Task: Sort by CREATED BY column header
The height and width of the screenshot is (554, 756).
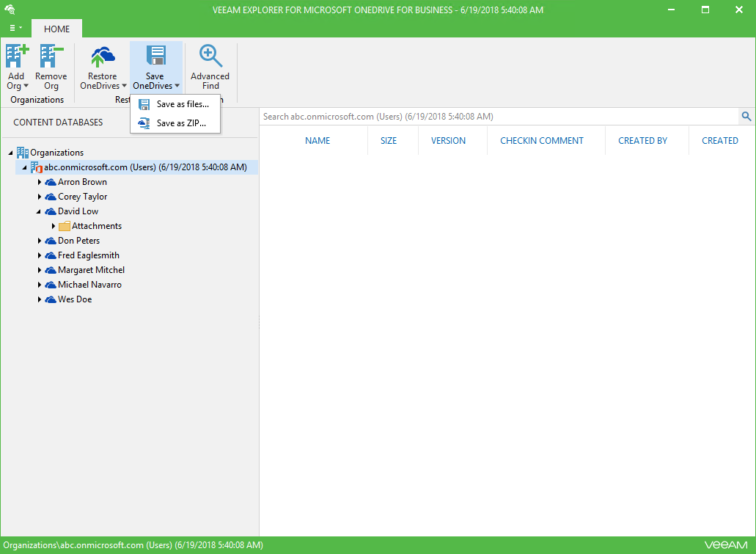Action: [x=642, y=141]
